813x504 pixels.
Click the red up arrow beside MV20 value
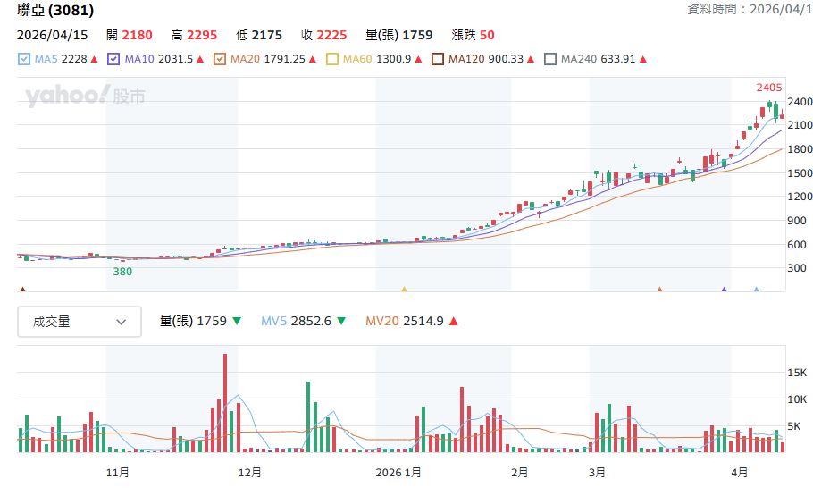tap(454, 321)
